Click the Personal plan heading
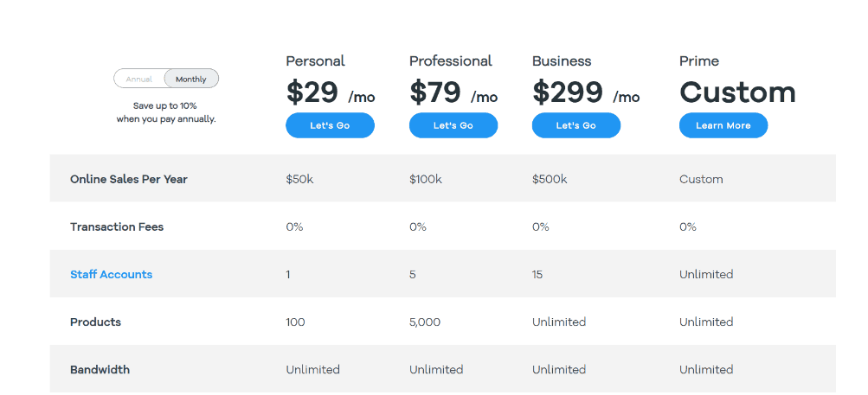868x395 pixels. tap(316, 61)
